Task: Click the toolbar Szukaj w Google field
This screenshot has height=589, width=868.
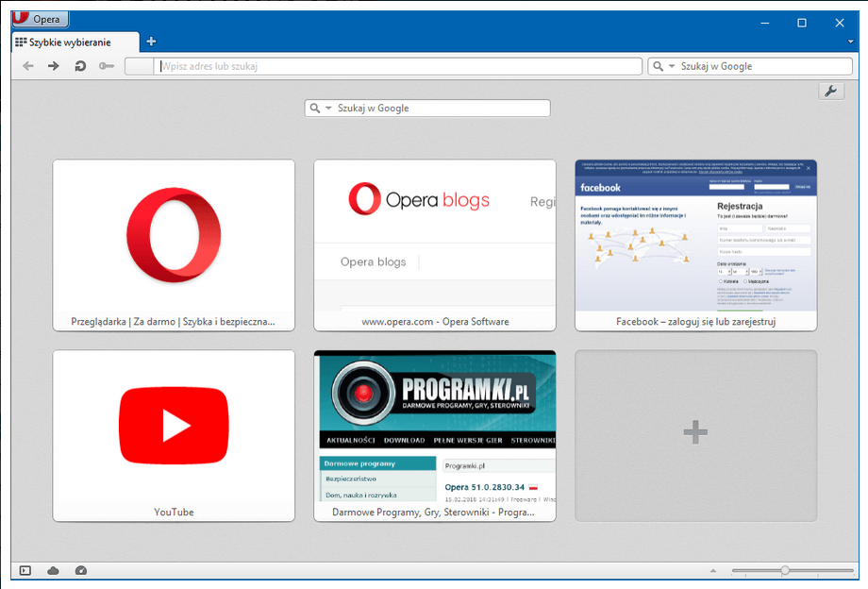Action: click(x=750, y=66)
